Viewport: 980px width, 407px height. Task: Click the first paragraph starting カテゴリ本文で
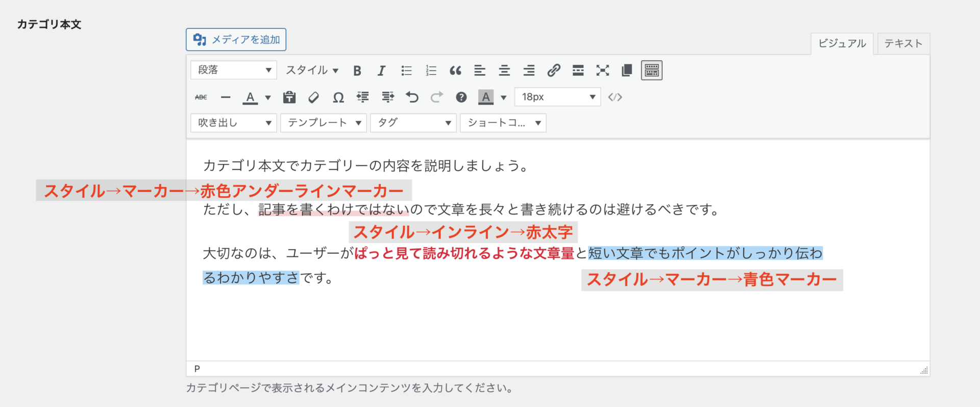[366, 166]
